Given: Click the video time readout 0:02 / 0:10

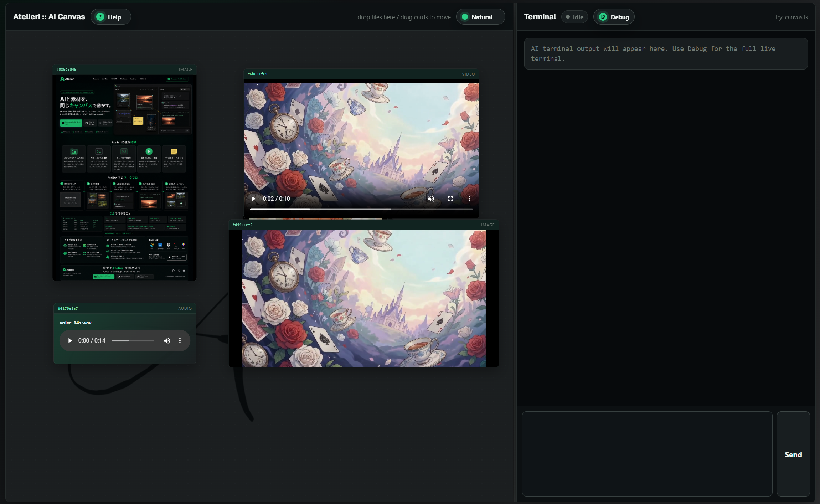Looking at the screenshot, I should (276, 199).
